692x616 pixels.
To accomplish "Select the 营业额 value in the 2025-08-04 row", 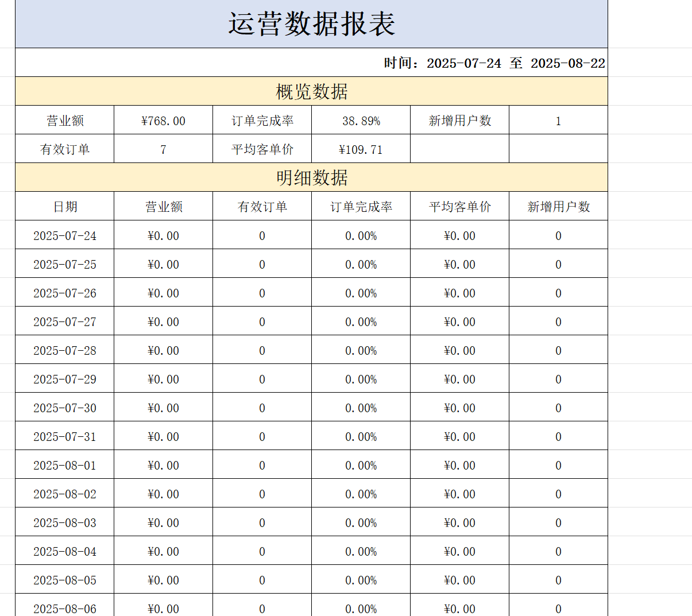I will 164,551.
